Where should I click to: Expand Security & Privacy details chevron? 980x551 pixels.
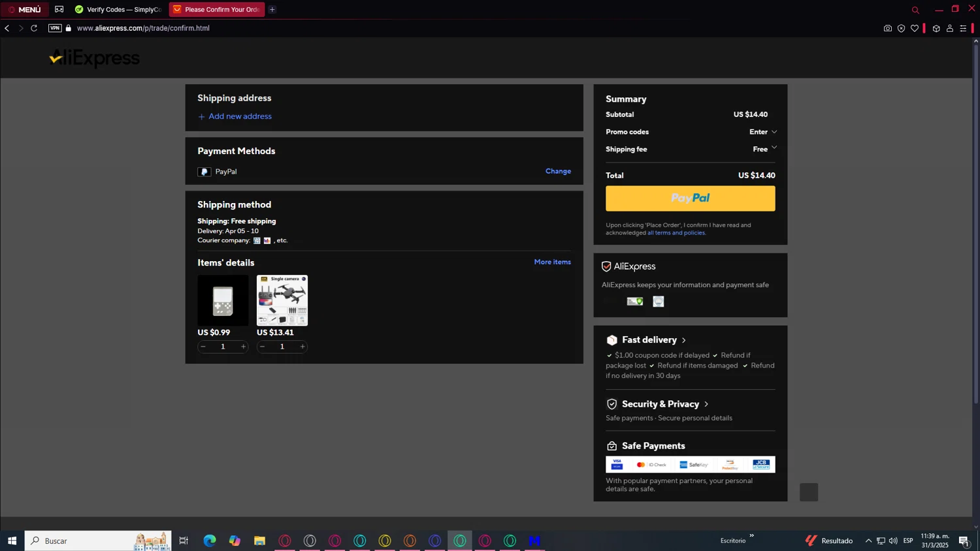coord(706,404)
